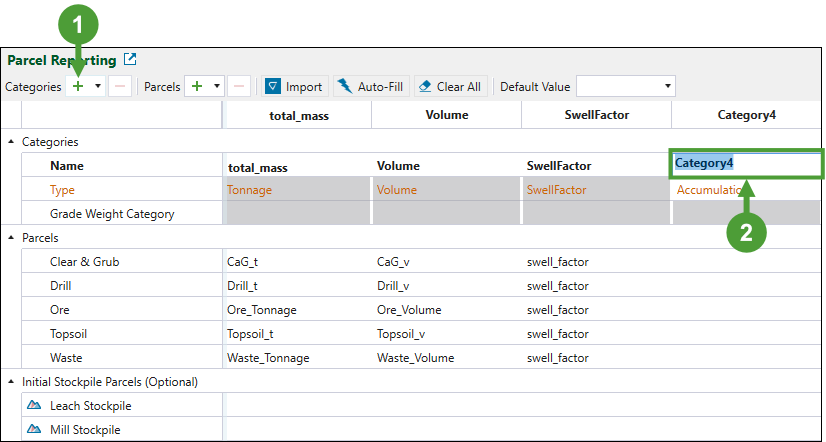Open the Add Parcel dropdown arrow
The height and width of the screenshot is (442, 826).
(x=216, y=87)
